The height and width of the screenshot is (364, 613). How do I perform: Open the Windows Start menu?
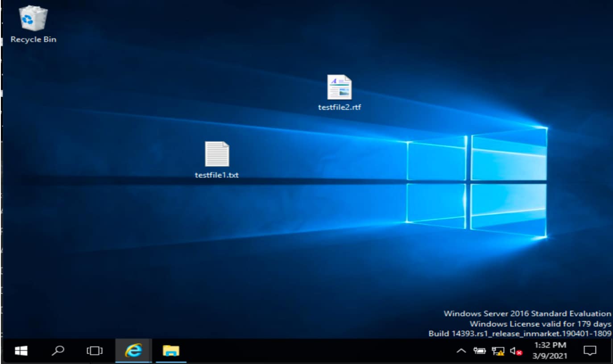(21, 351)
